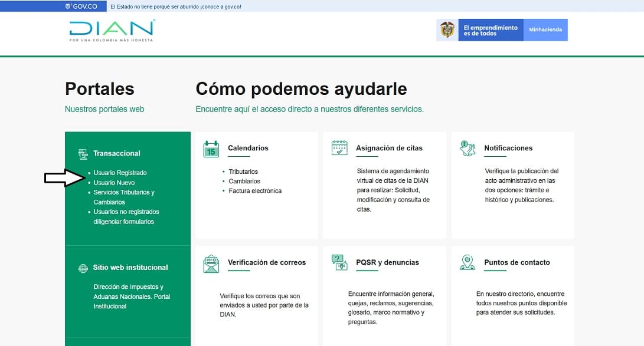Click the Verificación de correos envelope icon
644x346 pixels.
coord(211,263)
